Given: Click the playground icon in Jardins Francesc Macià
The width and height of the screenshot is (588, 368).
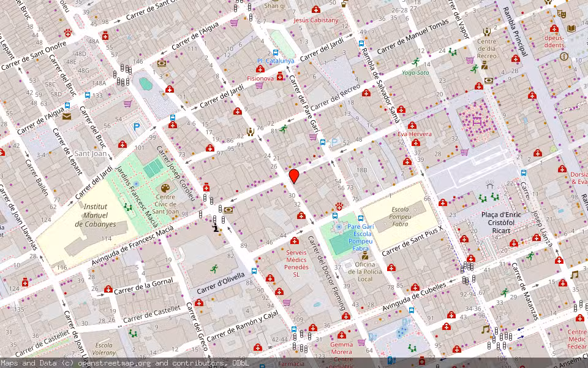Looking at the screenshot, I should [128, 207].
